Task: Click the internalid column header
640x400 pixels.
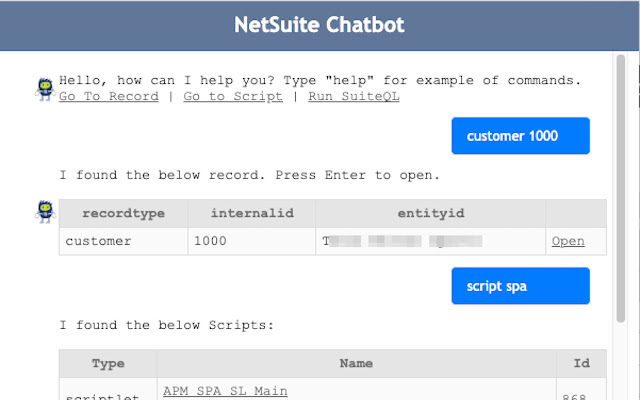Action: tap(252, 213)
